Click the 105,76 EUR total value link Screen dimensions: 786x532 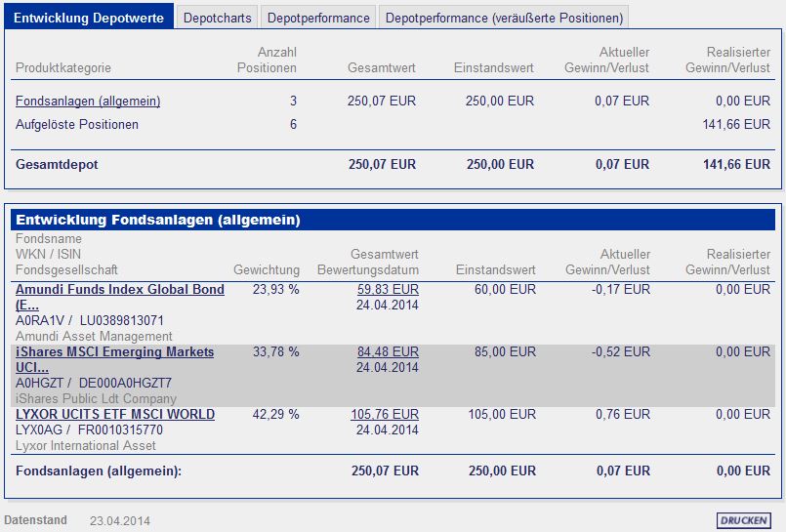(x=385, y=415)
